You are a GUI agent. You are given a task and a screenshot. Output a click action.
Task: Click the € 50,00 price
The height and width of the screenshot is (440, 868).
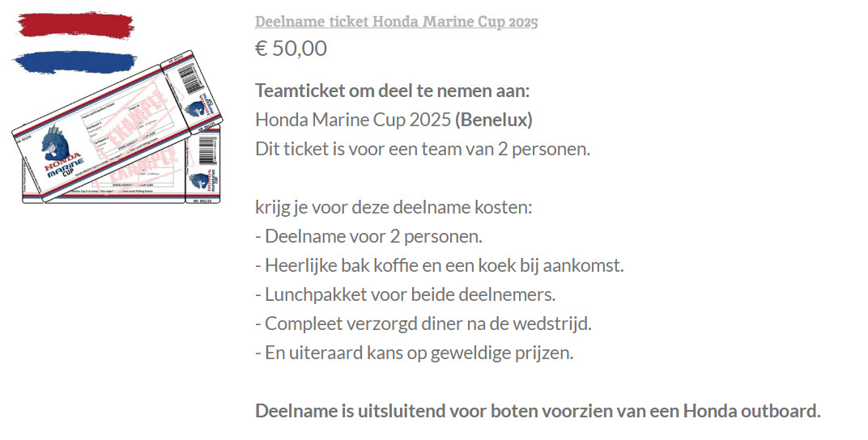click(291, 49)
